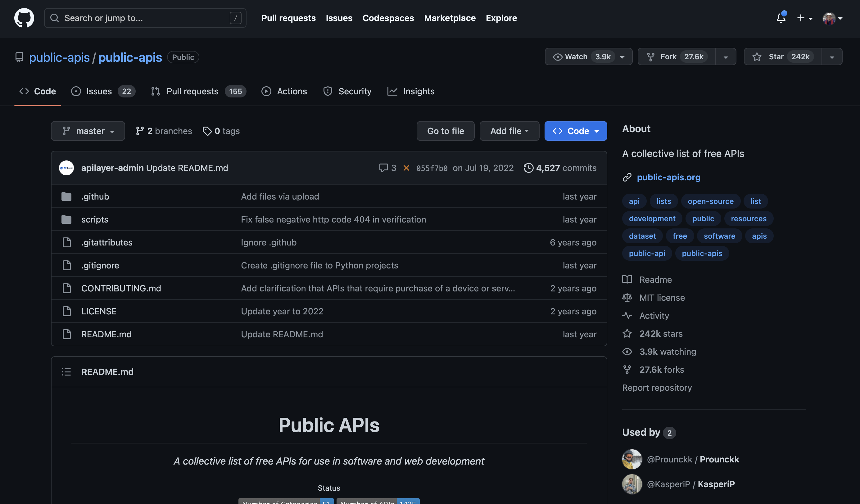Open the 242k stars link
This screenshot has height=504, width=860.
tap(652, 333)
